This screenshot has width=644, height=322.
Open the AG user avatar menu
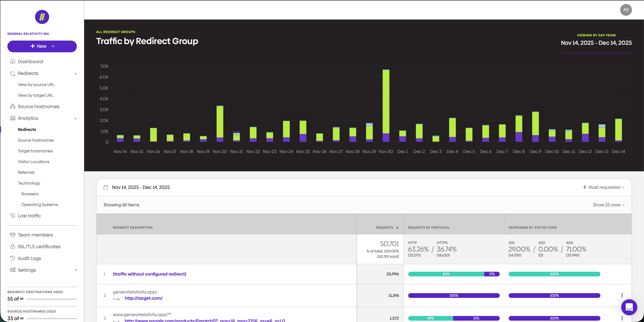click(x=626, y=10)
